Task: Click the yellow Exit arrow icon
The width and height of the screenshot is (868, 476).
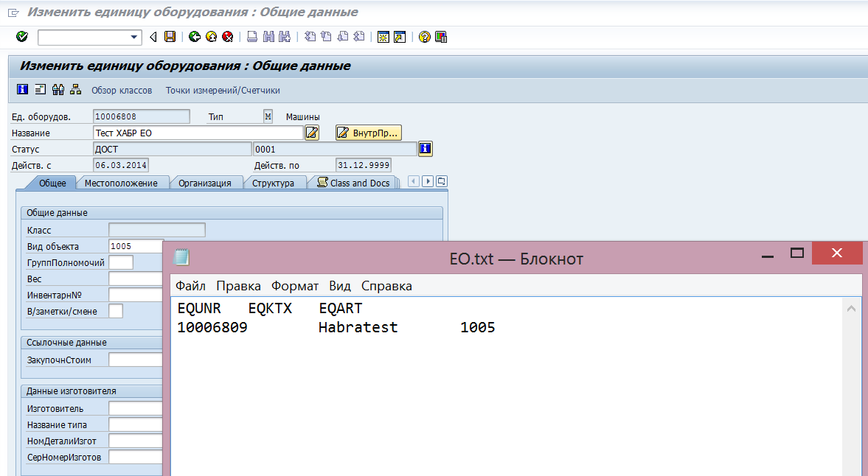Action: click(x=211, y=37)
